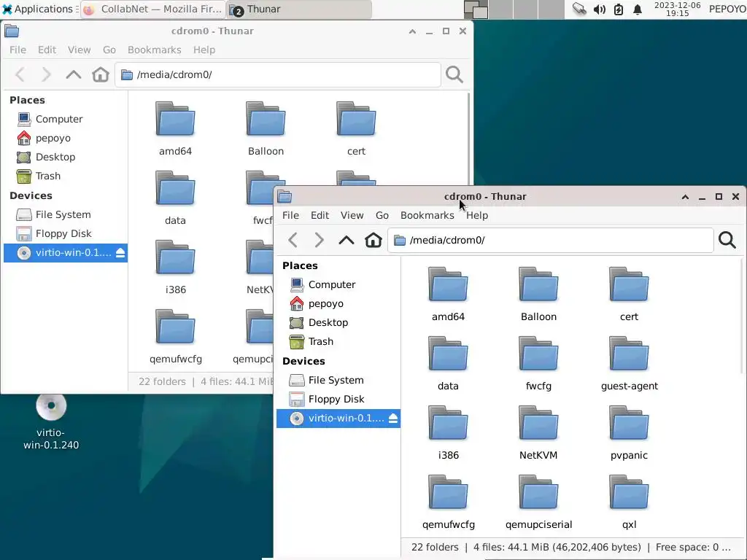Open Edit menu in front Thunar window
This screenshot has height=560, width=747.
pyautogui.click(x=320, y=215)
